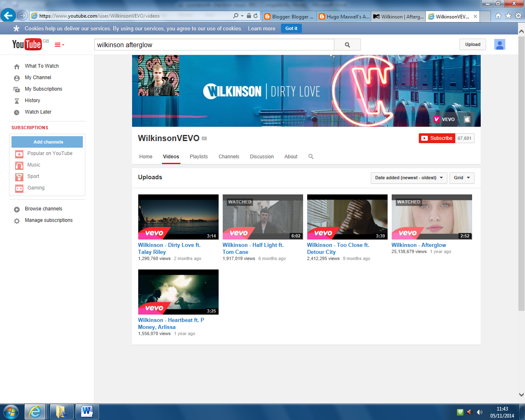Click Browse channels in sidebar
The image size is (525, 420).
(43, 209)
